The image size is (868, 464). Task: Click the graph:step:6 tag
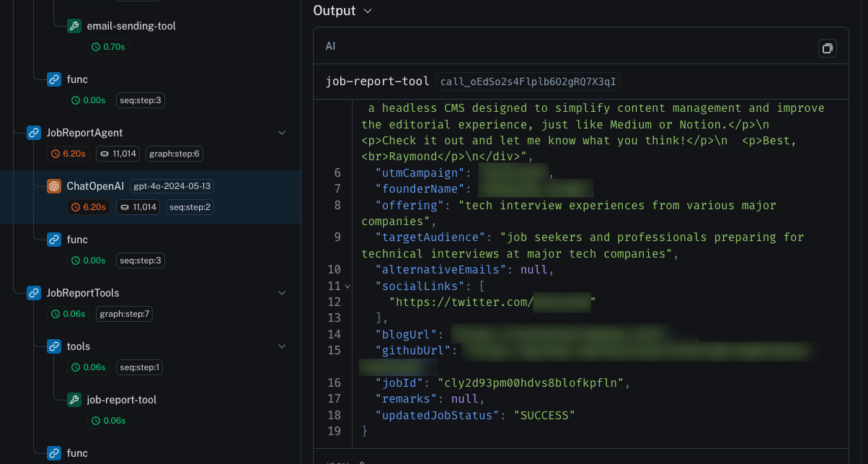174,154
